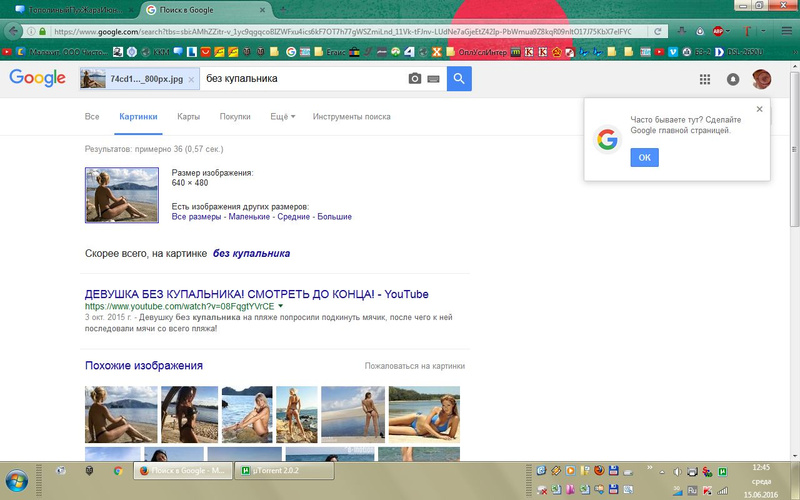This screenshot has width=800, height=500.
Task: Dismiss the homepage suggestion popup
Action: (759, 109)
